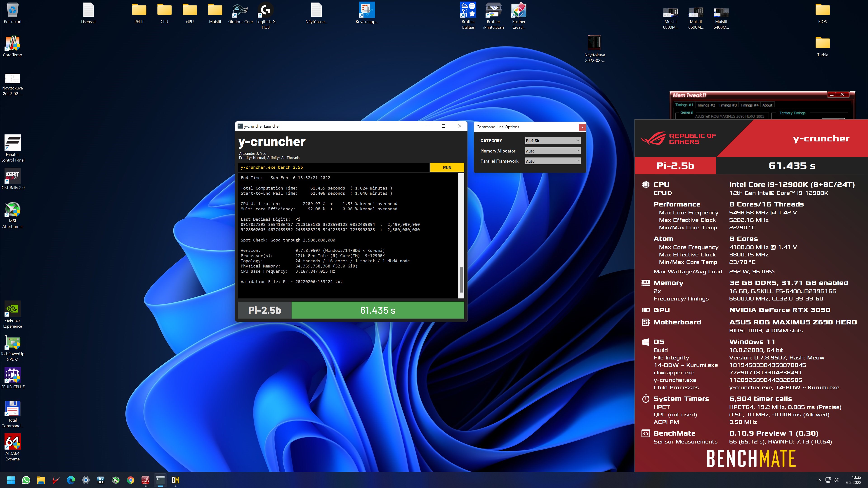Launch Logitech G HUB shortcut
The width and height of the screenshot is (868, 488).
pos(266,16)
